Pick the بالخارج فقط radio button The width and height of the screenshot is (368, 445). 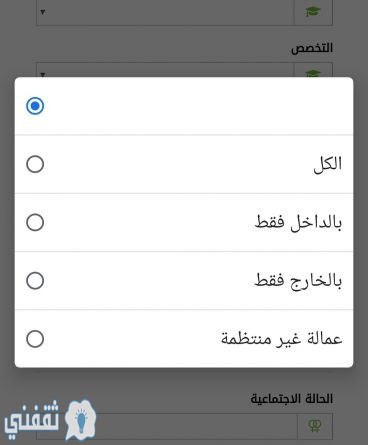point(35,281)
